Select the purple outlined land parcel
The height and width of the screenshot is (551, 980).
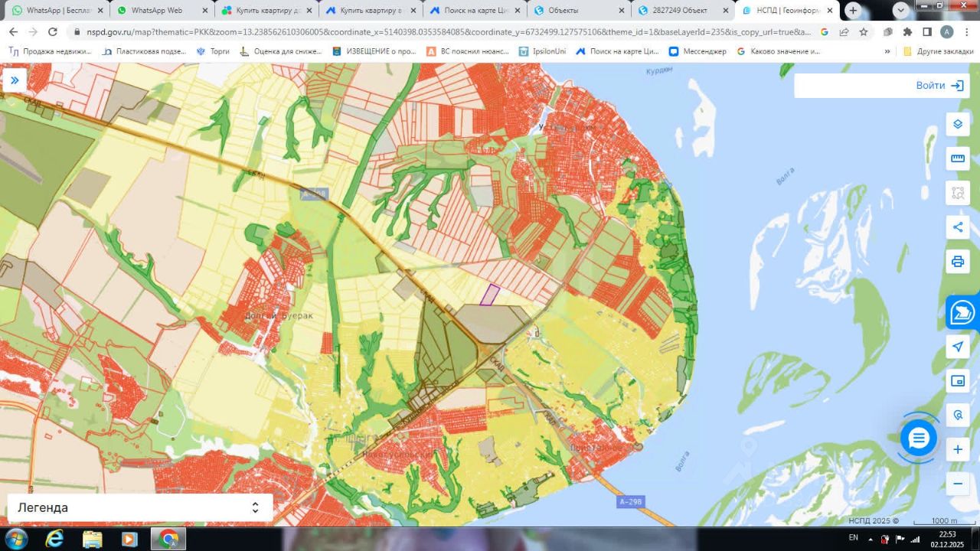pos(490,295)
